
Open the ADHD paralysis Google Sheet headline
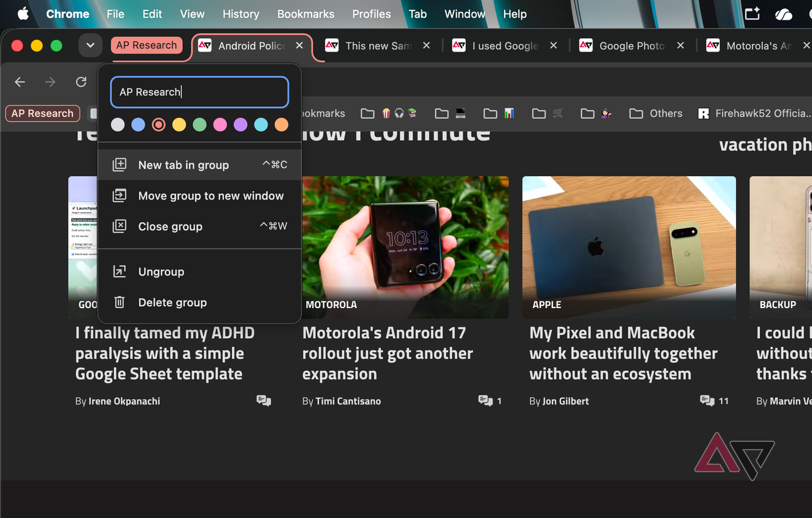[165, 354]
